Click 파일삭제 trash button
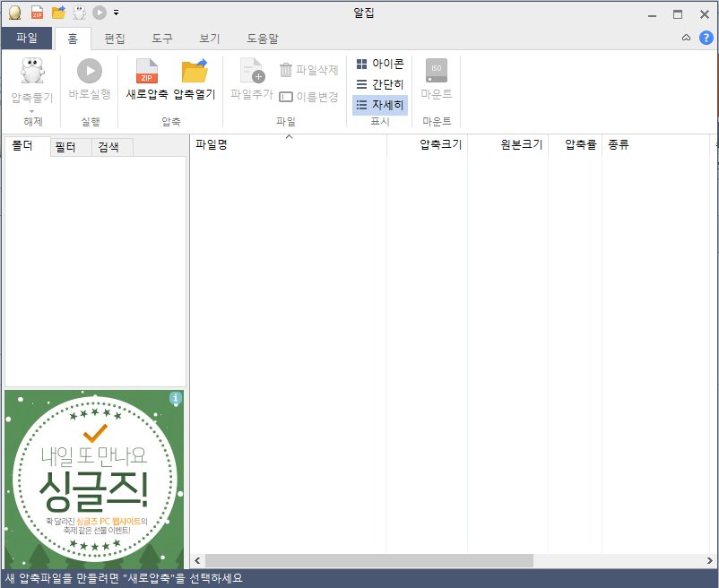 (x=309, y=70)
